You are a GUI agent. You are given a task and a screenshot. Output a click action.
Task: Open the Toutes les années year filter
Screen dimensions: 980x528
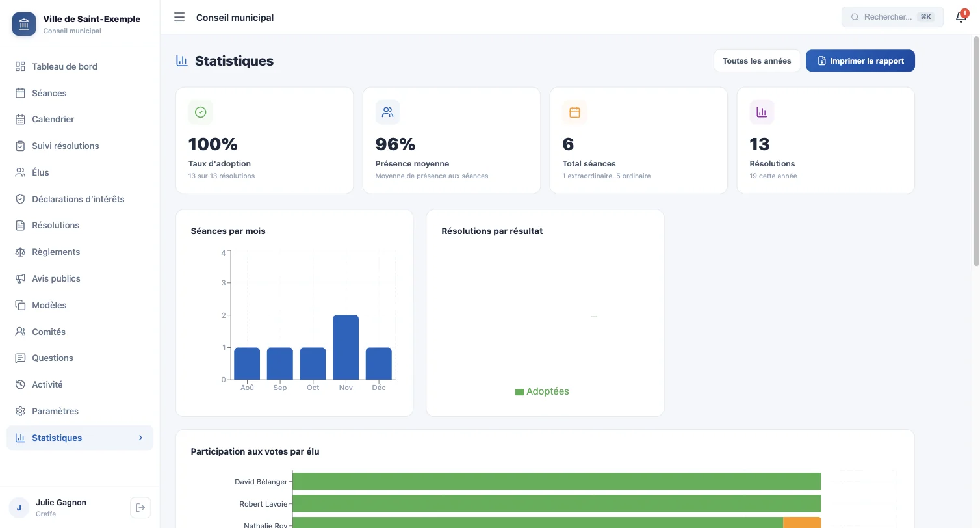[757, 61]
